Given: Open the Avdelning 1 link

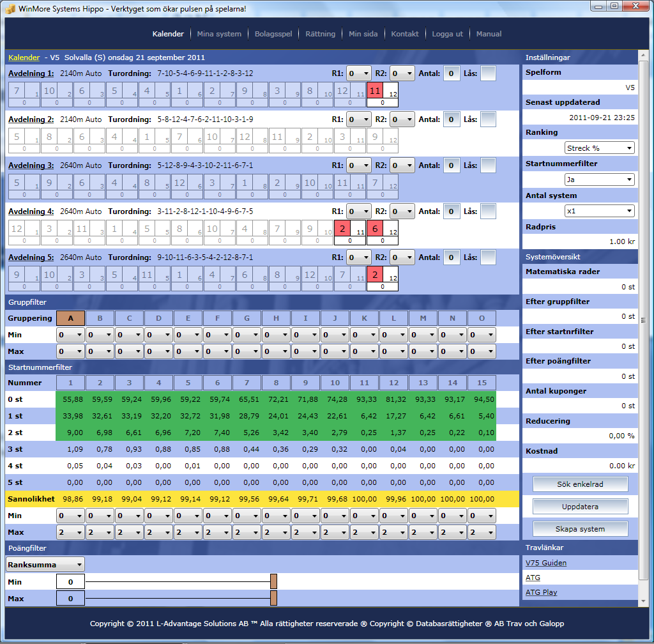Looking at the screenshot, I should click(31, 73).
